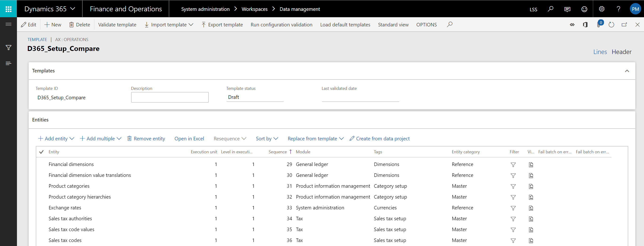Click the Entity category column header
The width and height of the screenshot is (644, 246).
click(x=466, y=152)
